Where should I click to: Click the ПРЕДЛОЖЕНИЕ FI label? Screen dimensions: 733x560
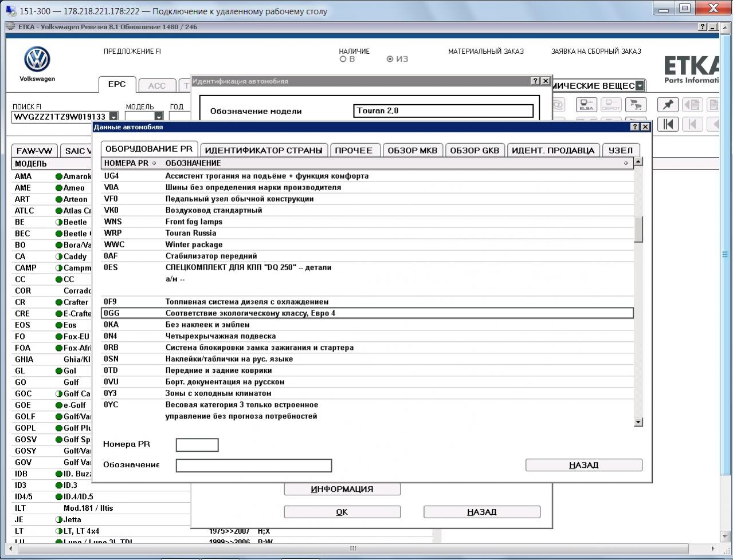coord(132,52)
